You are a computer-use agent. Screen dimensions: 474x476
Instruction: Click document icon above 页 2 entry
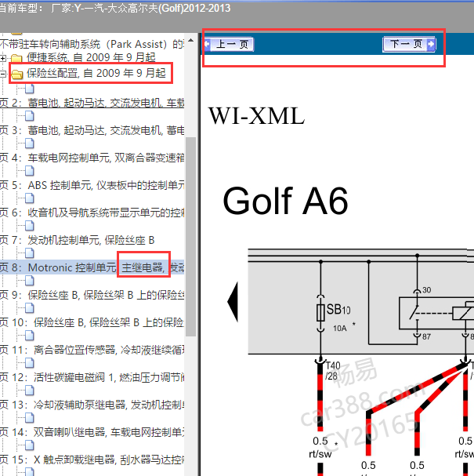point(30,89)
